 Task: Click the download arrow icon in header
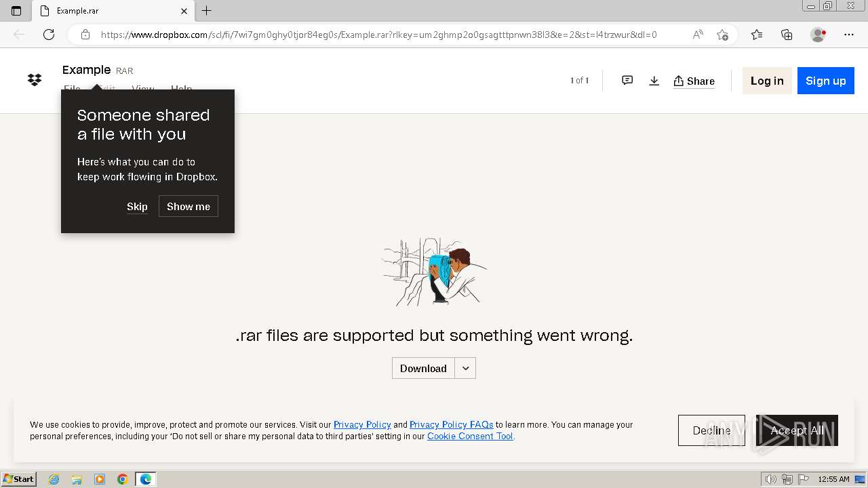click(654, 81)
